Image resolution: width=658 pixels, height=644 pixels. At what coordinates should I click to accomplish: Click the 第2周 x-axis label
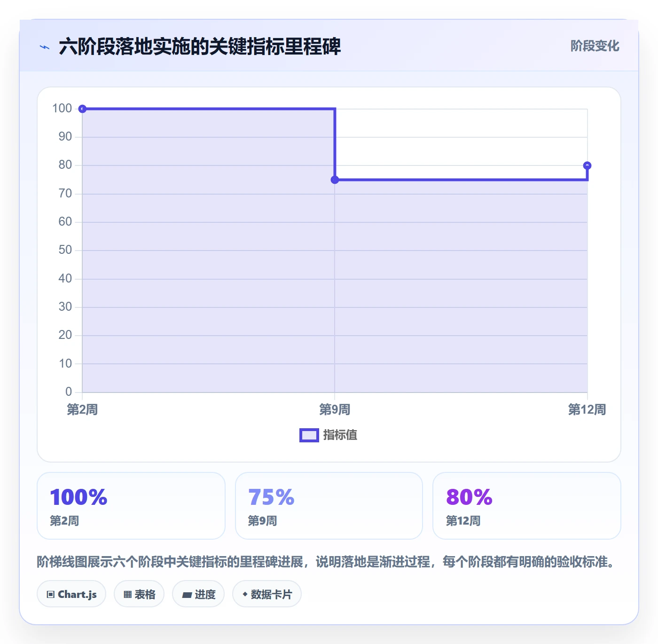82,409
